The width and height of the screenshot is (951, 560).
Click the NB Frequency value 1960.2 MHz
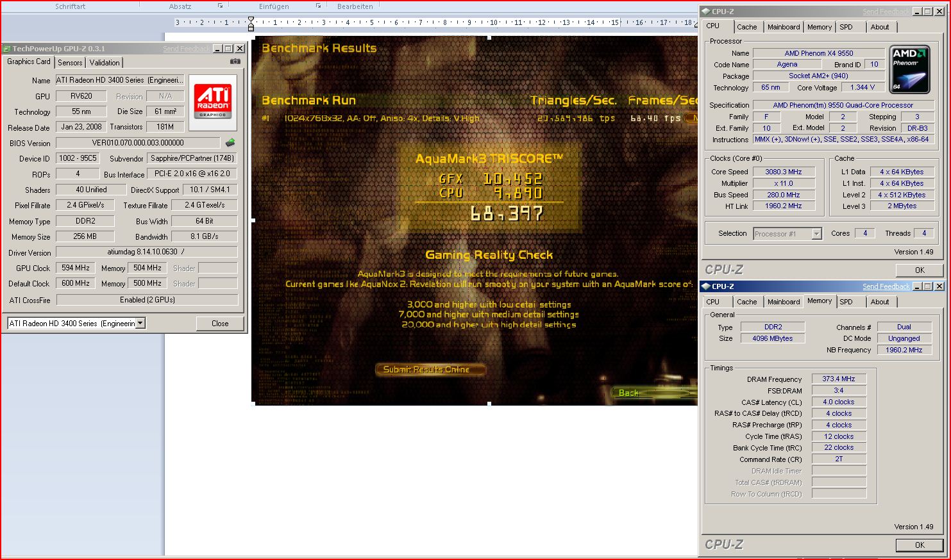pos(904,350)
